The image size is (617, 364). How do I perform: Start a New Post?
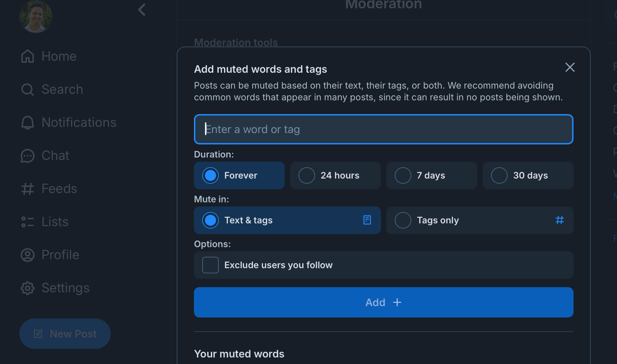(65, 333)
